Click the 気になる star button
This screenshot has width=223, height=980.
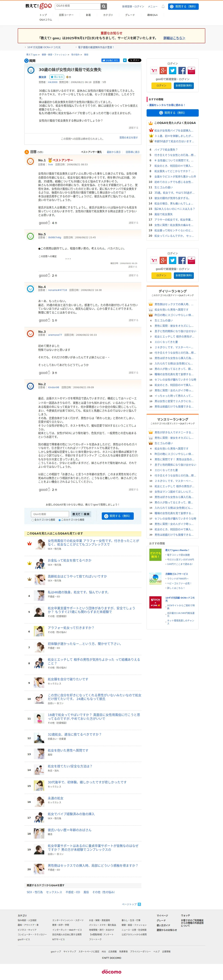[x=57, y=77]
